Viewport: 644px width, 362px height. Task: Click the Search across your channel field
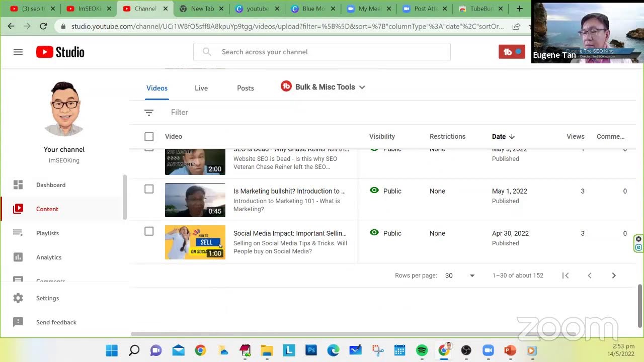click(x=322, y=52)
